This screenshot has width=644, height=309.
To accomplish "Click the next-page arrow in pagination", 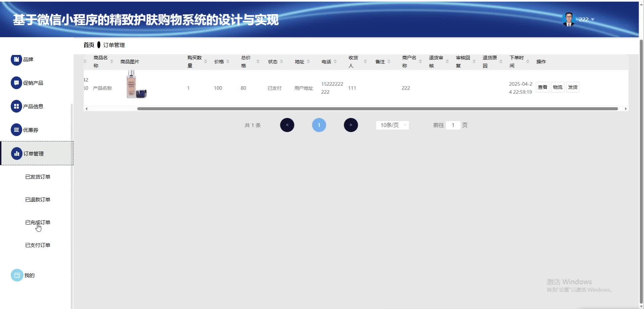I will [x=351, y=125].
